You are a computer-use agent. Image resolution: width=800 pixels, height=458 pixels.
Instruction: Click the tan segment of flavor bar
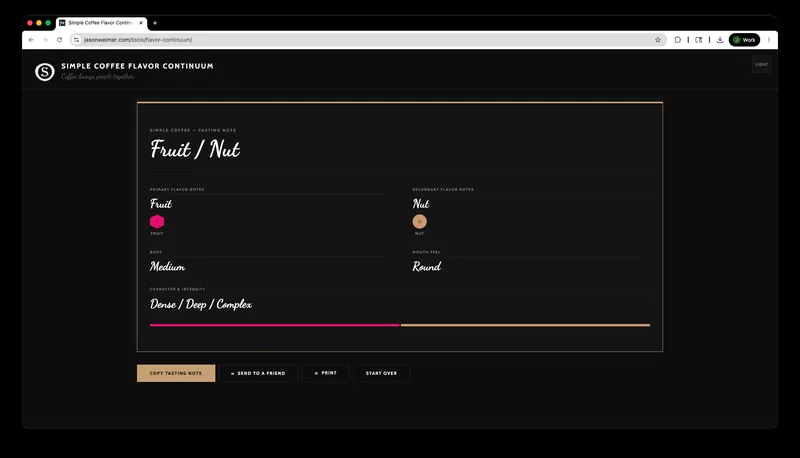(526, 325)
